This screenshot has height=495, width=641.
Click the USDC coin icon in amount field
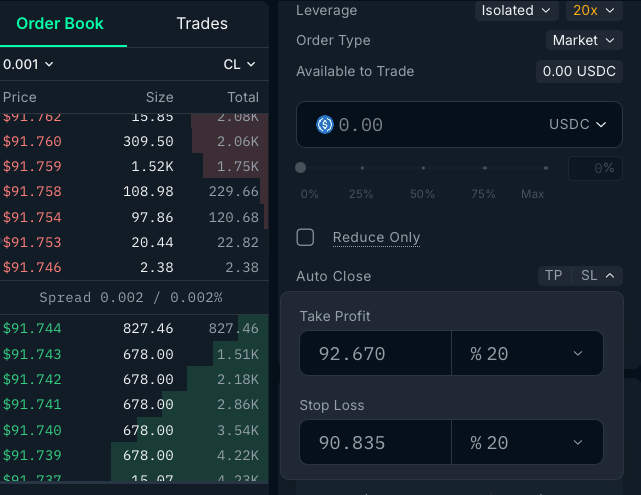[325, 125]
